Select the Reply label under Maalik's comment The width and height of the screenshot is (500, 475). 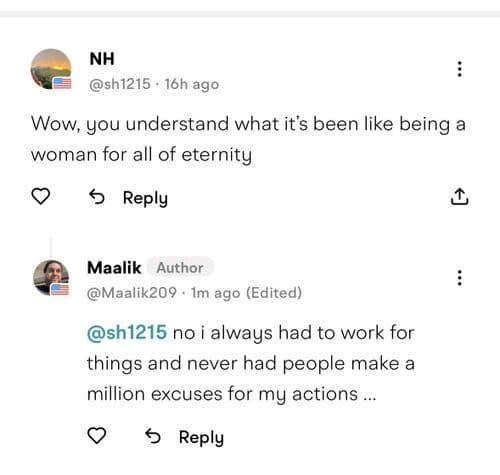201,438
